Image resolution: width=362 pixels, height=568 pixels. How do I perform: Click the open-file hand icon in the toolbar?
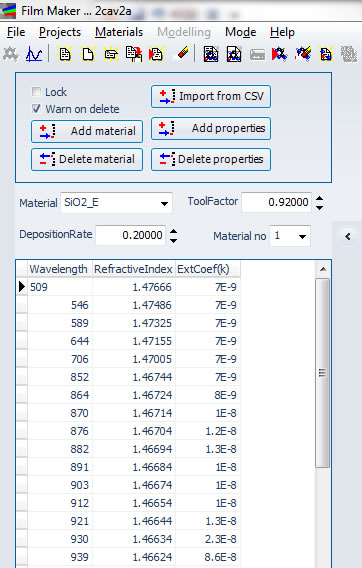[x=111, y=55]
